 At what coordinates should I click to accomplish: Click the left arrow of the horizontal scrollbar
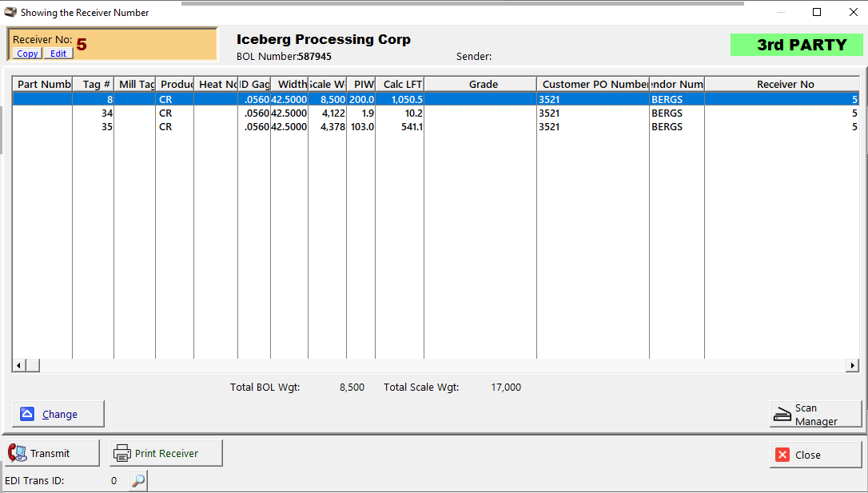(x=19, y=365)
